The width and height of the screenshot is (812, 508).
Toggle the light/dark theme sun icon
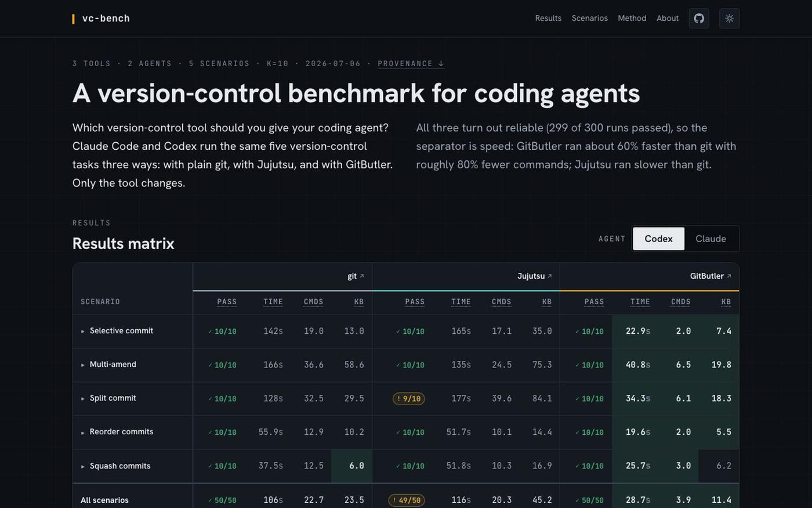coord(729,19)
